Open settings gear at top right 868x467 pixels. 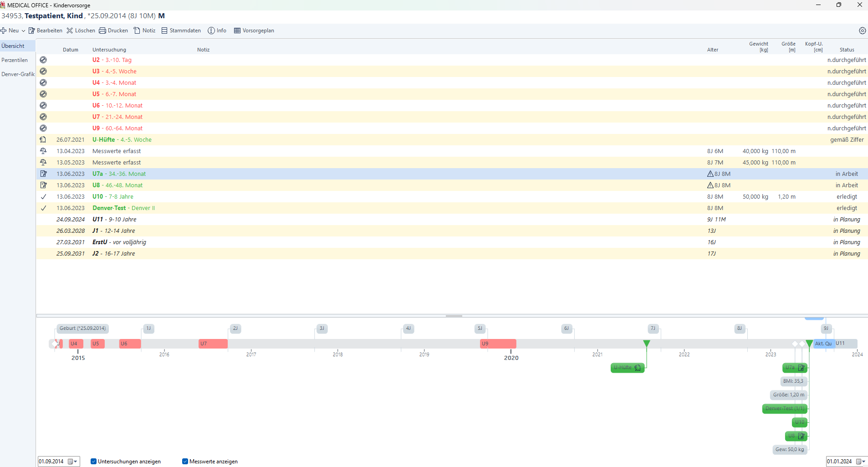pyautogui.click(x=862, y=31)
